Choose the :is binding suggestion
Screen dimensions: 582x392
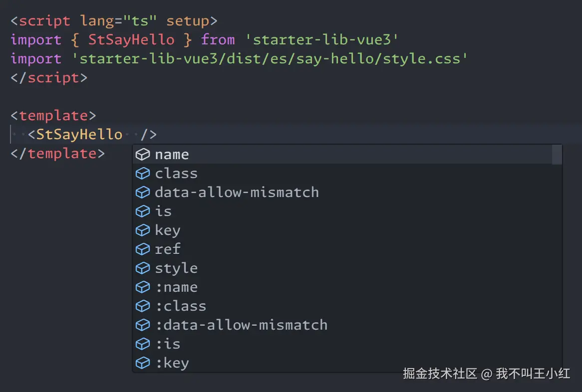point(168,344)
